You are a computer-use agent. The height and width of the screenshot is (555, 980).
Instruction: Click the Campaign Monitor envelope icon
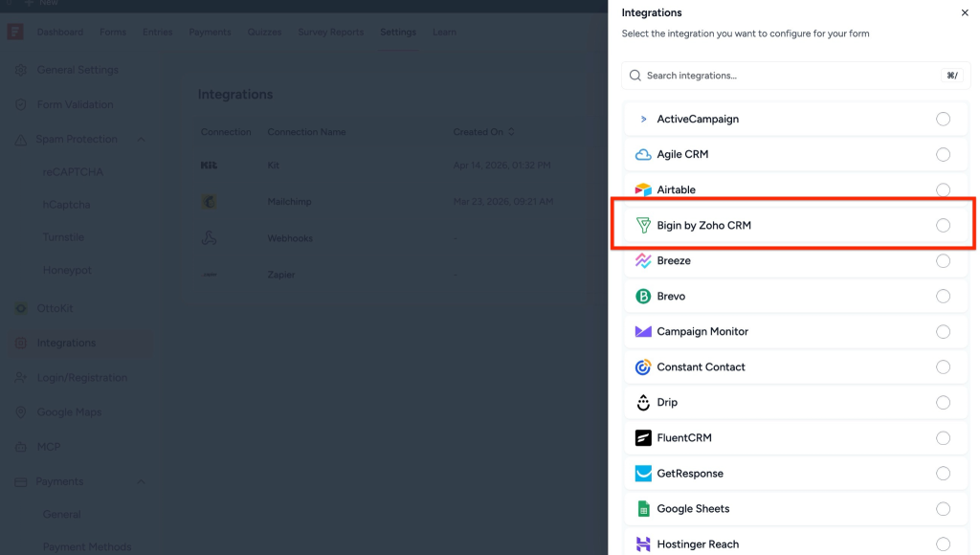click(x=643, y=331)
